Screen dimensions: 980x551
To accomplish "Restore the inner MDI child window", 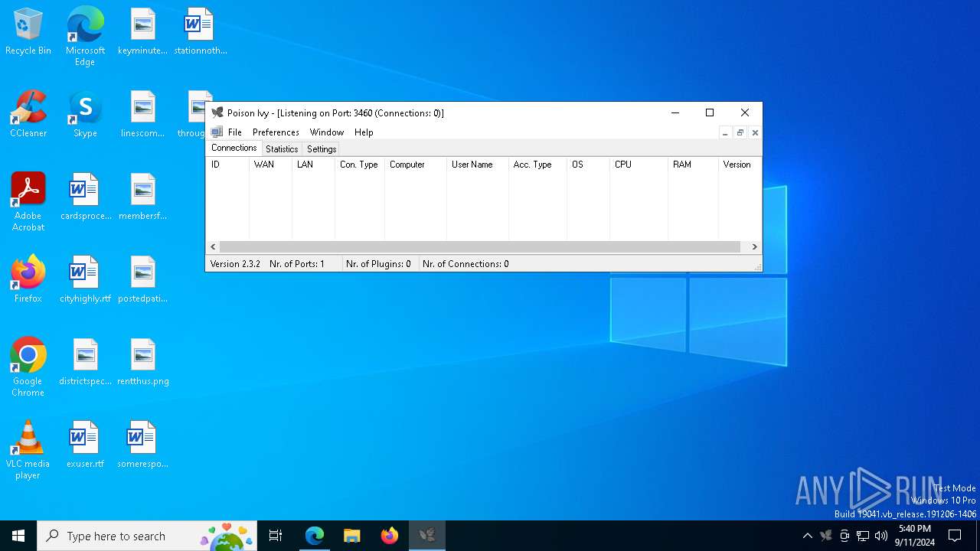I will tap(740, 132).
